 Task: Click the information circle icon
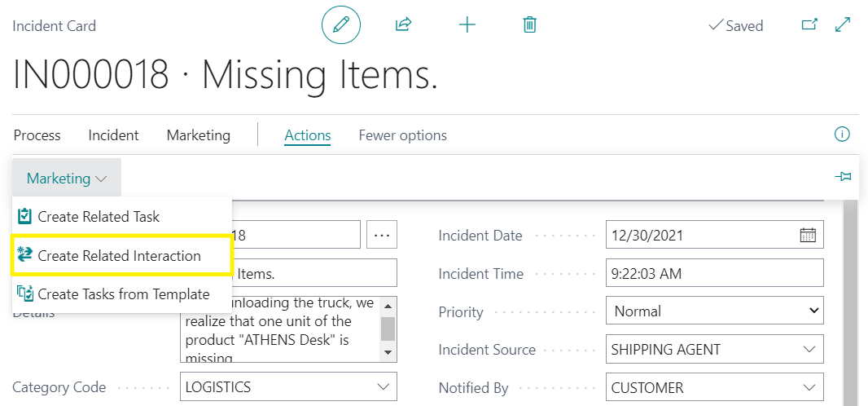click(843, 135)
